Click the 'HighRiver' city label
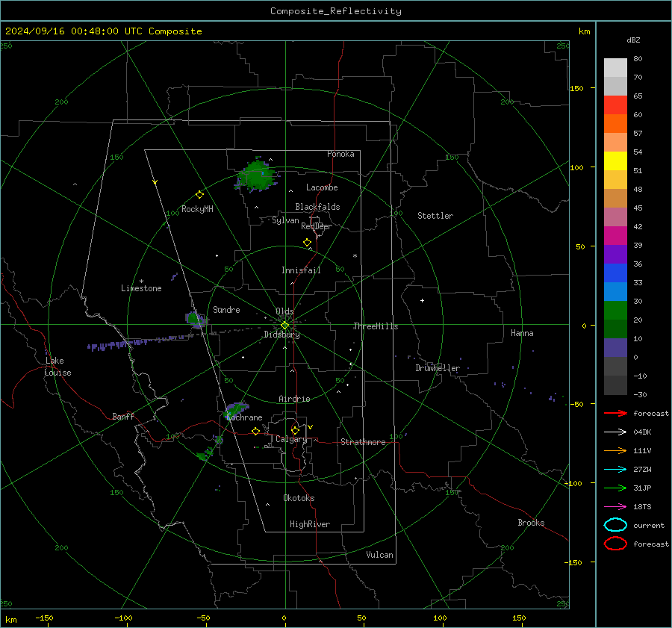This screenshot has height=628, width=672. click(x=309, y=524)
